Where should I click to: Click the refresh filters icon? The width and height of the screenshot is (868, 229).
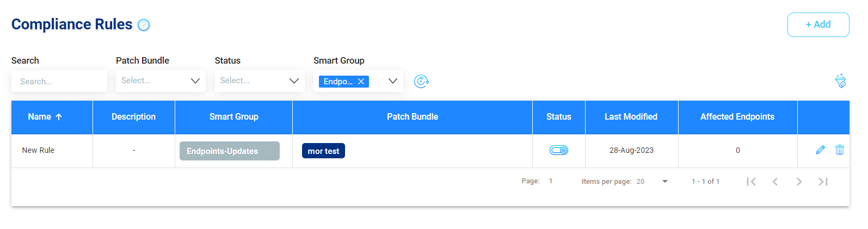coord(421,81)
